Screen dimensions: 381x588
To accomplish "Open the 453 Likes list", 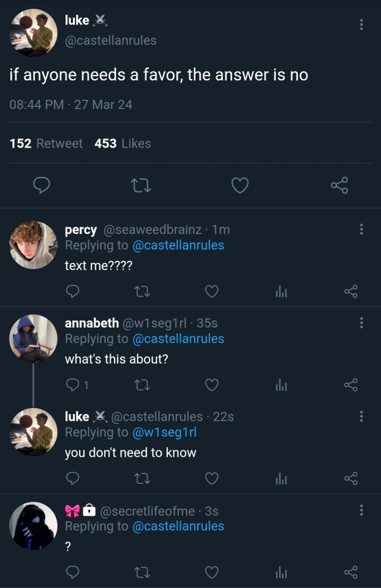I will click(123, 143).
